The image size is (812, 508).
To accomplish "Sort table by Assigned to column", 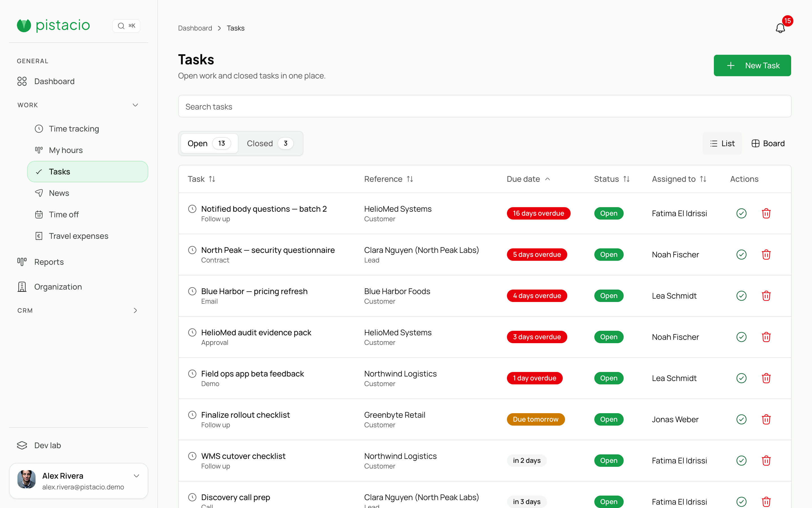I will [679, 179].
